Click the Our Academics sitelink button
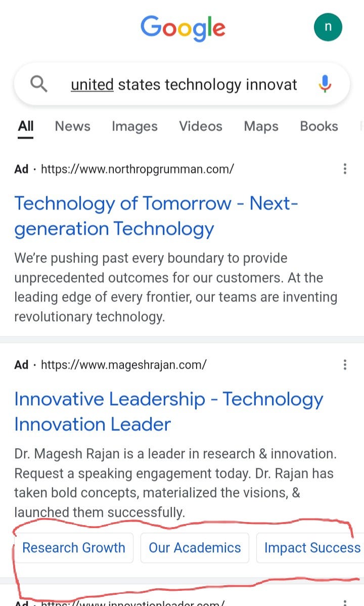The width and height of the screenshot is (364, 606). [x=195, y=548]
